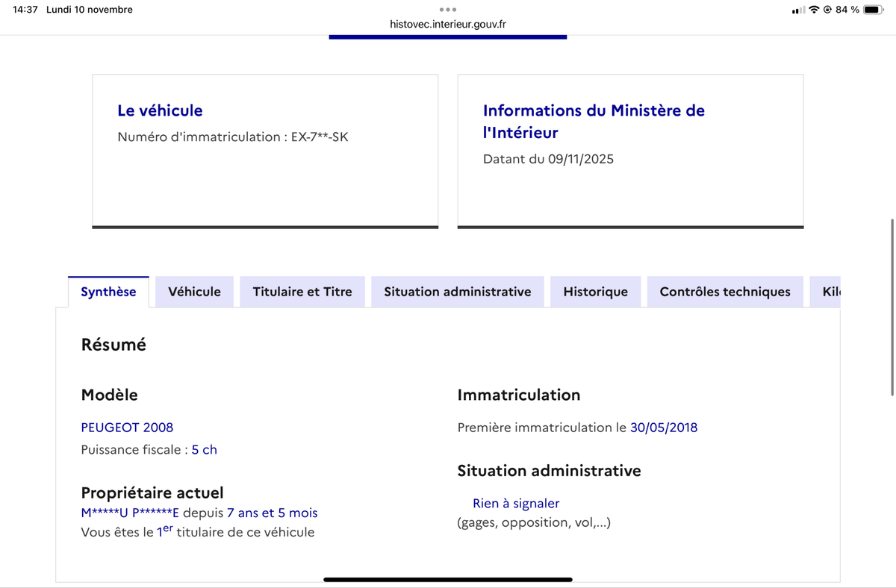Tap the battery indicator icon

874,10
